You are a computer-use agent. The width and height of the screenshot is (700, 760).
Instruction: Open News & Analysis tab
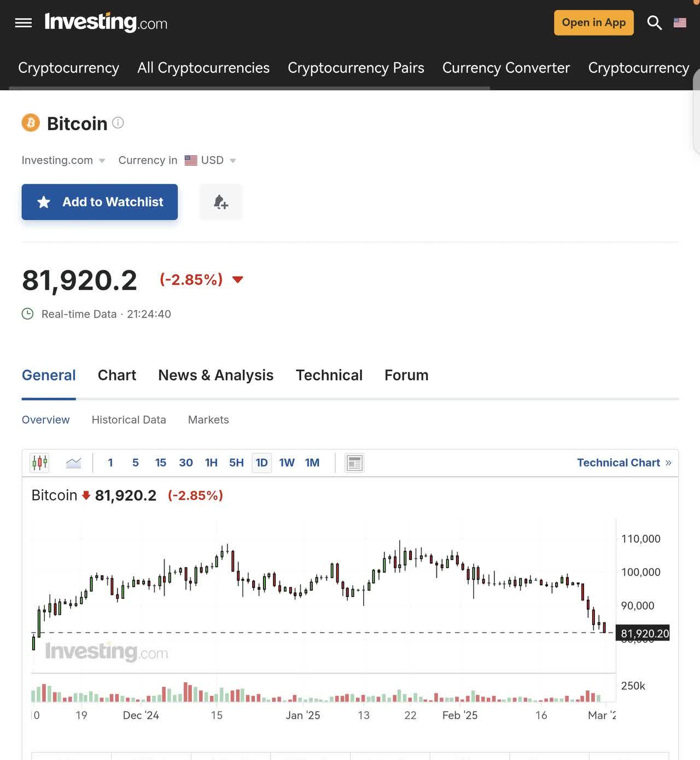point(215,375)
